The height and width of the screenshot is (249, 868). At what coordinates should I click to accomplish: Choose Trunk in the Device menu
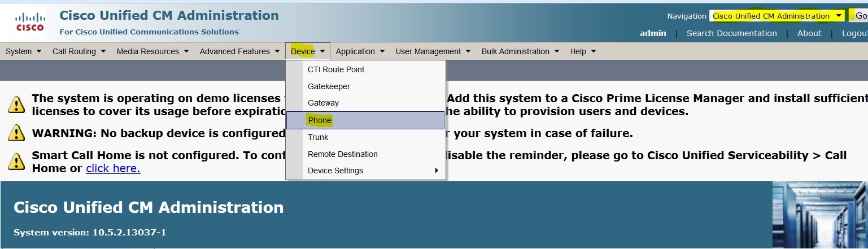365,137
